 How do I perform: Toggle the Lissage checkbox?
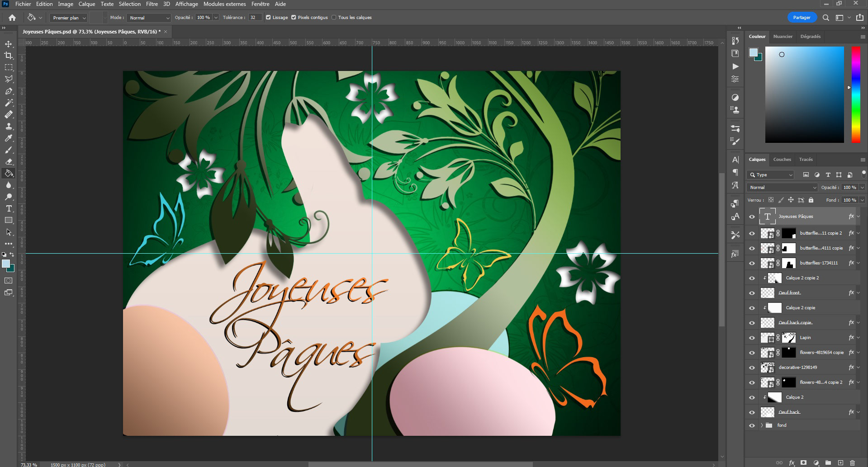[268, 18]
